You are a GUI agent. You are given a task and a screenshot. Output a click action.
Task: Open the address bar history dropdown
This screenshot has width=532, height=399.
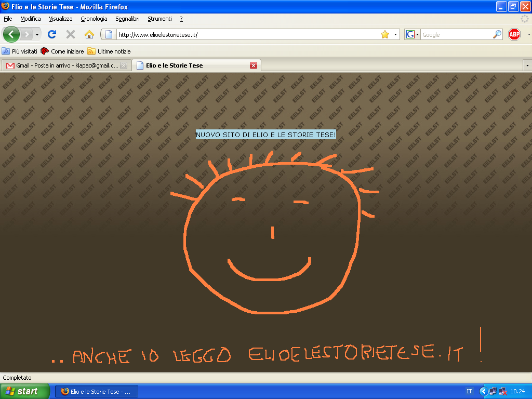[395, 34]
